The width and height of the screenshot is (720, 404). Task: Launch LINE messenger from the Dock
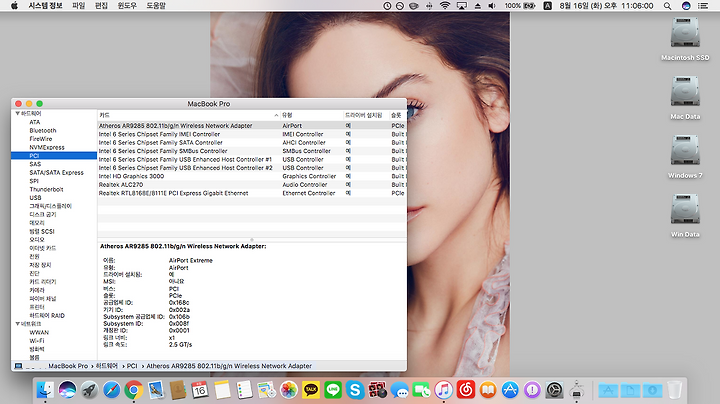point(333,390)
